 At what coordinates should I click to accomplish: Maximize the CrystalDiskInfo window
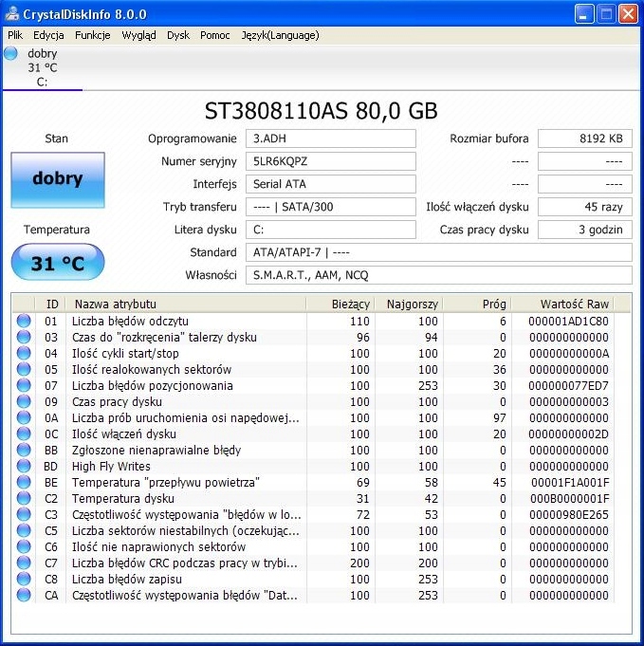point(606,14)
